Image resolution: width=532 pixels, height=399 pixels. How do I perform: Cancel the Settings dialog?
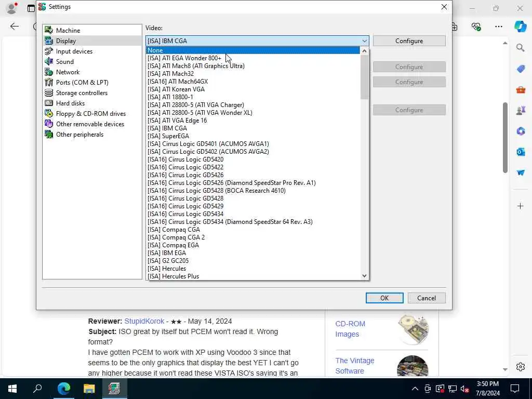pos(427,298)
